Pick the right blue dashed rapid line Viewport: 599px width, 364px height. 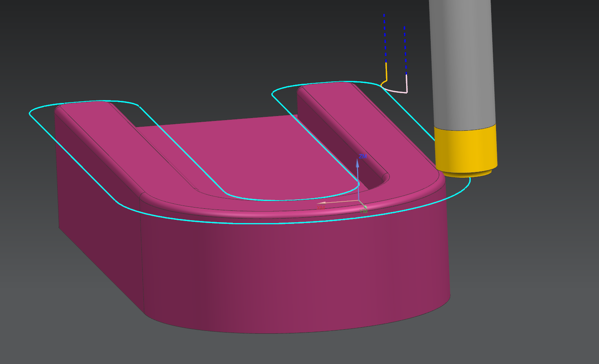405,49
